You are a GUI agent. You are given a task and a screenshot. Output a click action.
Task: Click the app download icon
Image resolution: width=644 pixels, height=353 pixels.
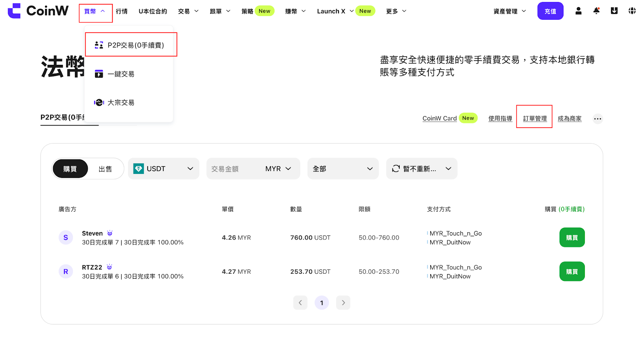coord(614,11)
